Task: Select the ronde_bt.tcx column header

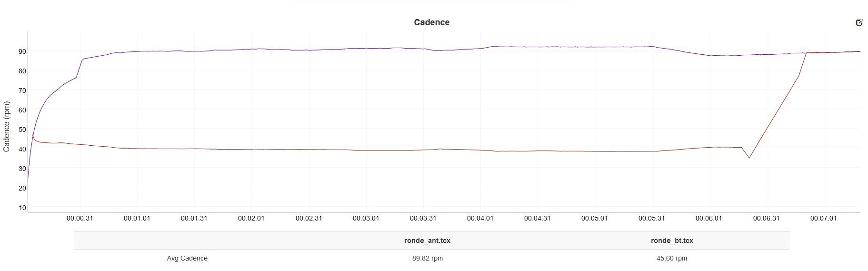Action: coord(671,241)
